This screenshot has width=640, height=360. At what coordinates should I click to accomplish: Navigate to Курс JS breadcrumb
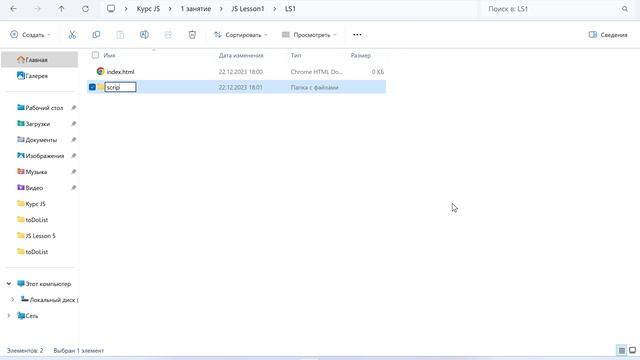tap(148, 9)
